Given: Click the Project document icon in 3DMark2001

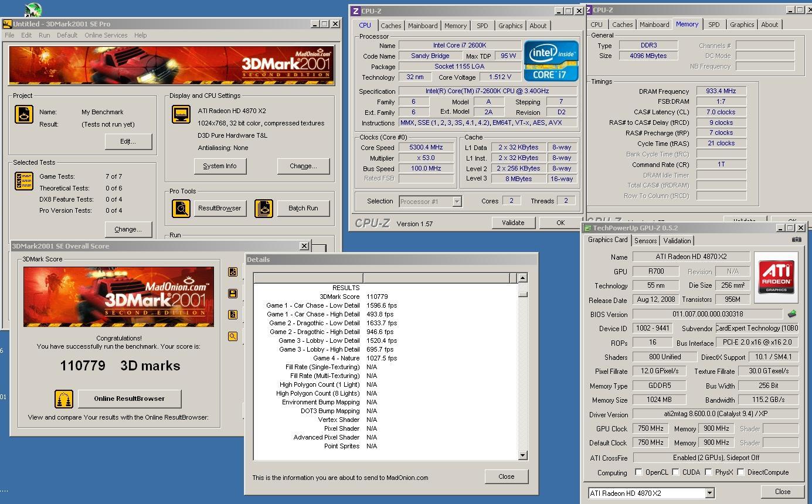Looking at the screenshot, I should 24,114.
